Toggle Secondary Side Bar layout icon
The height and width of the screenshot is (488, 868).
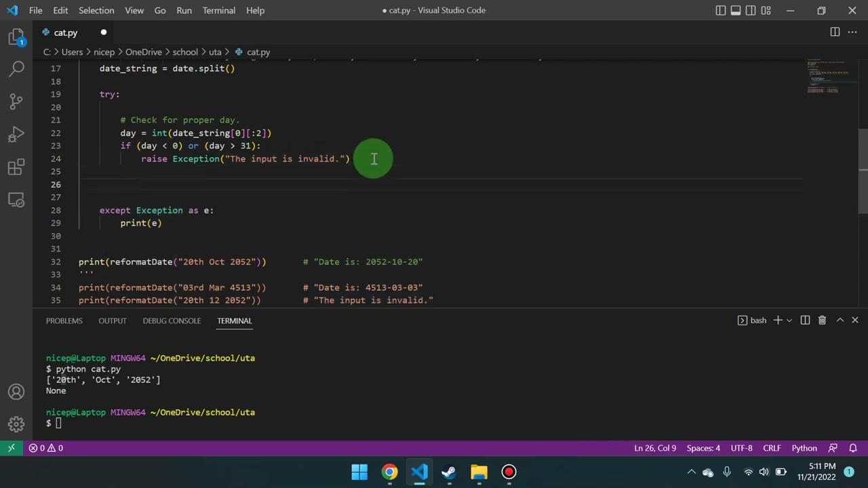pyautogui.click(x=751, y=10)
